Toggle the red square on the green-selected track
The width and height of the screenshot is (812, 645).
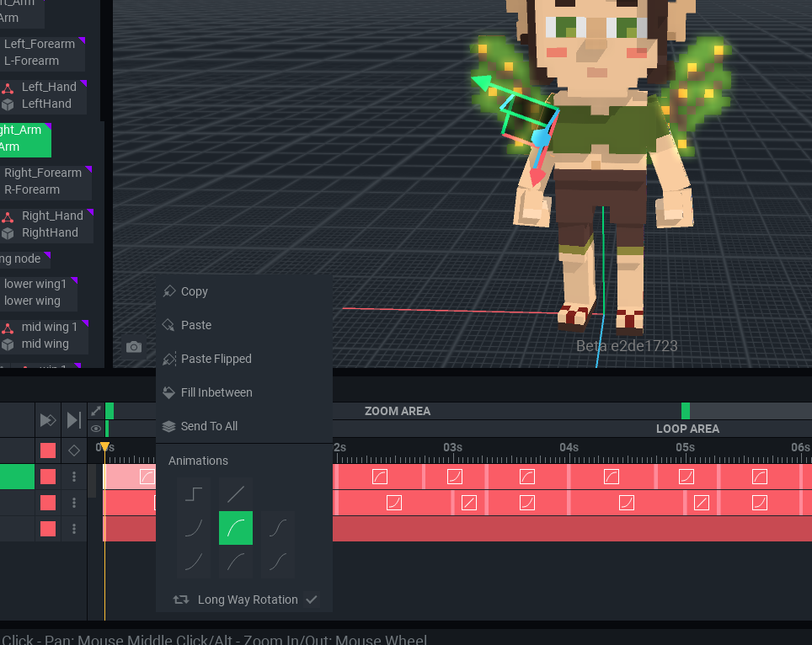pos(48,477)
